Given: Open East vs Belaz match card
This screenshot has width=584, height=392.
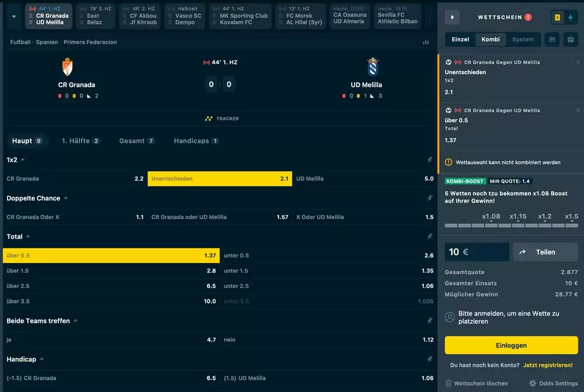Looking at the screenshot, I should [95, 16].
